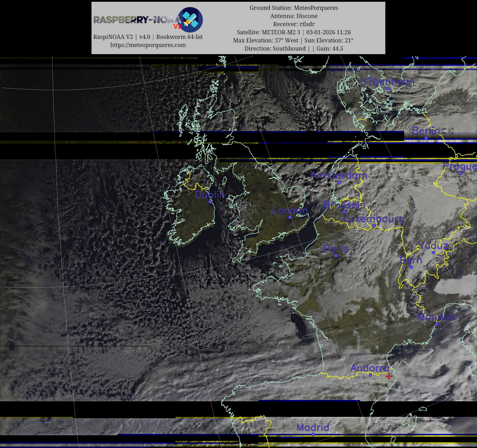Click the Dublin city marker dot

[x=210, y=202]
